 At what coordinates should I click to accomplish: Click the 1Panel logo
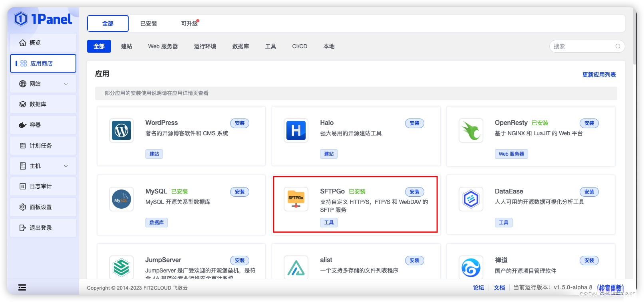tap(43, 19)
